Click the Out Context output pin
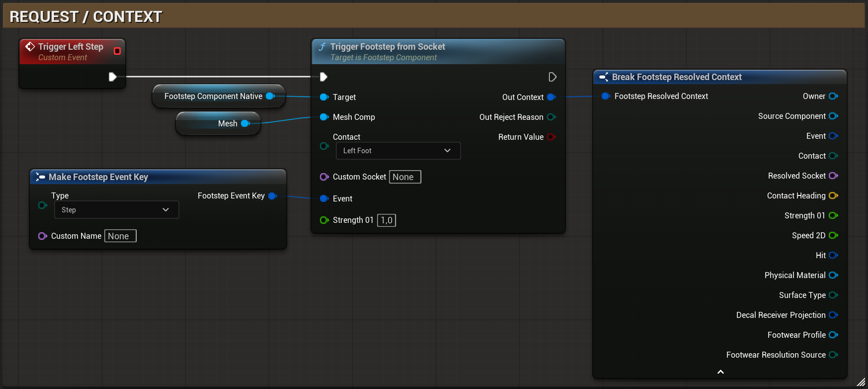The width and height of the screenshot is (868, 389). click(552, 97)
